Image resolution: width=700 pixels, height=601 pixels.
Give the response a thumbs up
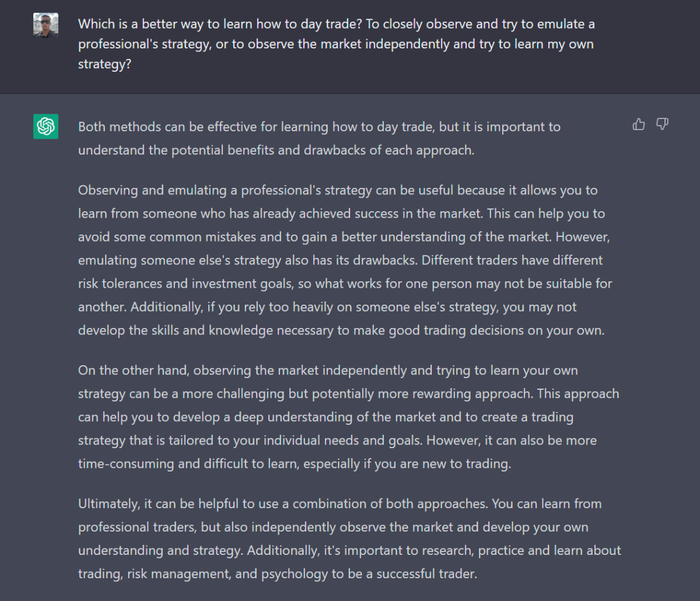639,124
